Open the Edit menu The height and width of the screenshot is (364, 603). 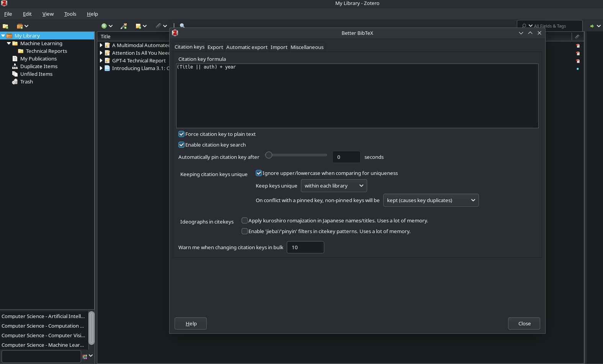(x=27, y=14)
